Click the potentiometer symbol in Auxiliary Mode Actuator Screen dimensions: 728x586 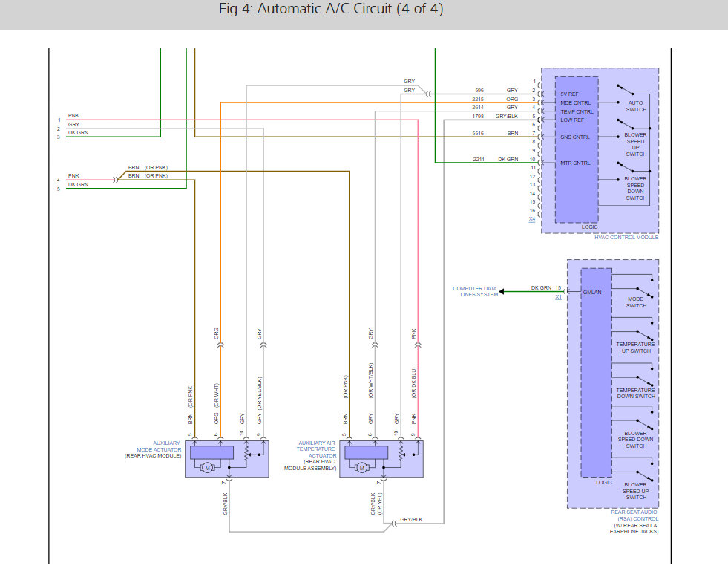[x=246, y=453]
